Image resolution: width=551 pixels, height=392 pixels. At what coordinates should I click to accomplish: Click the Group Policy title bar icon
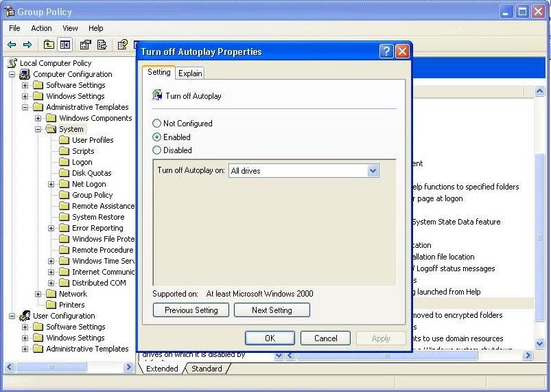tap(10, 11)
